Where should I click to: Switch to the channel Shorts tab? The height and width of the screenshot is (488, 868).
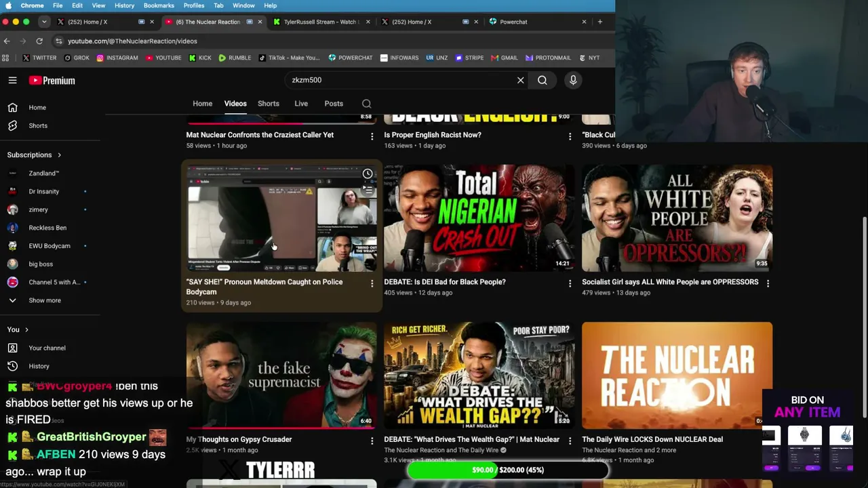point(269,104)
